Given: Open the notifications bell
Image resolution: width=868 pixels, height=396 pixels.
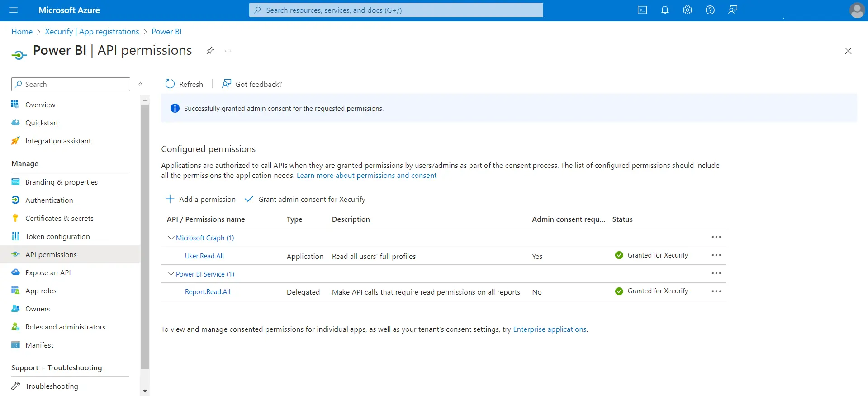Looking at the screenshot, I should coord(665,10).
